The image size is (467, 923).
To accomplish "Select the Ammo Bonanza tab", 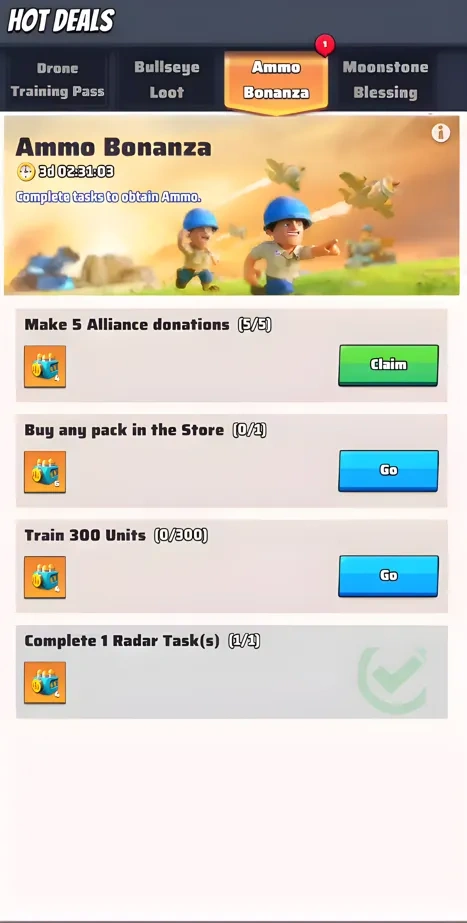I will tap(276, 81).
